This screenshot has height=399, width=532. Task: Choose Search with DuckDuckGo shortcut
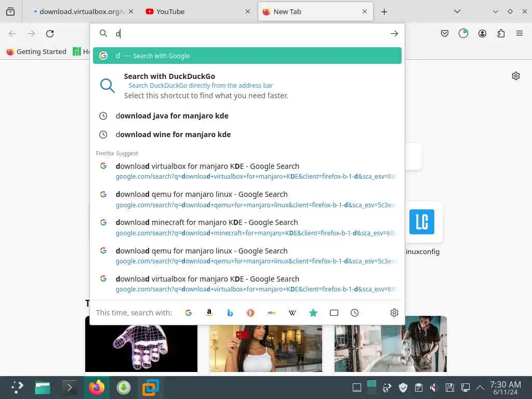(247, 86)
